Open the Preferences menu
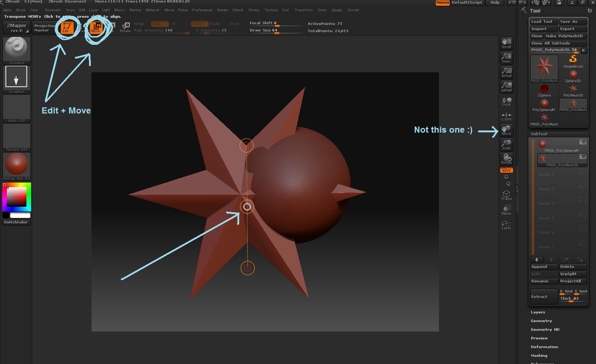The height and width of the screenshot is (364, 596). click(202, 10)
